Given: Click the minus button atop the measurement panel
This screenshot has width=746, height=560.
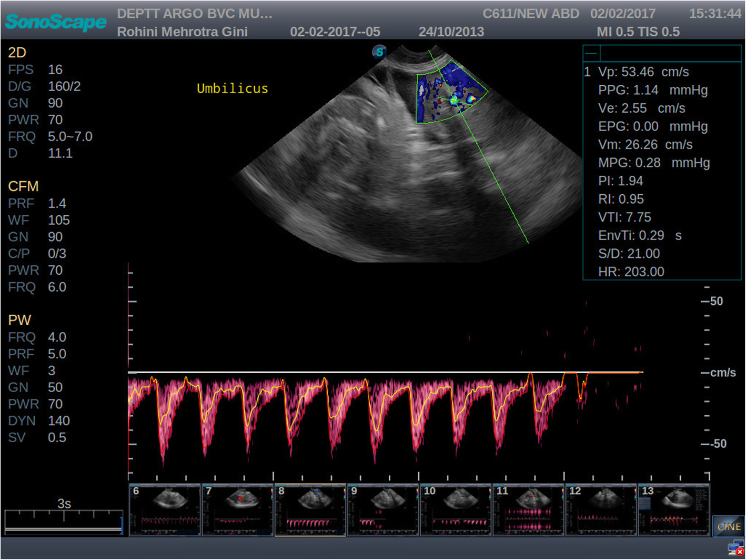Looking at the screenshot, I should (x=591, y=53).
